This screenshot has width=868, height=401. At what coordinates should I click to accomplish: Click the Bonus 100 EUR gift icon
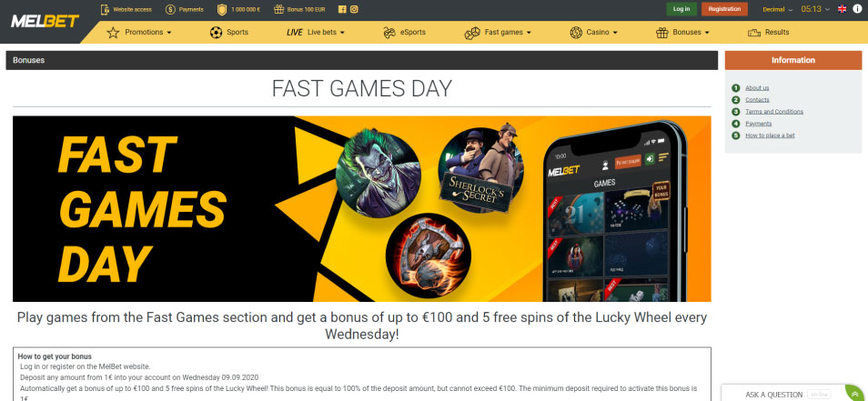pos(279,9)
